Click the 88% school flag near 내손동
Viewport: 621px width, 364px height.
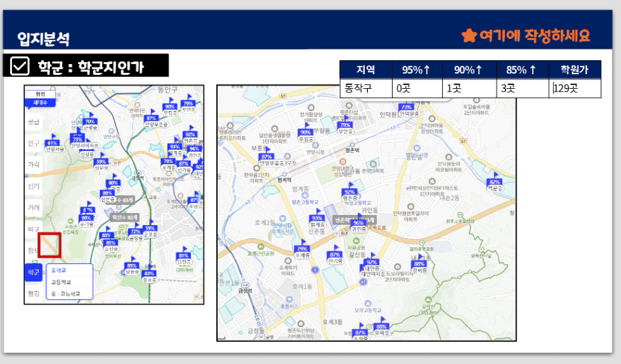click(419, 264)
